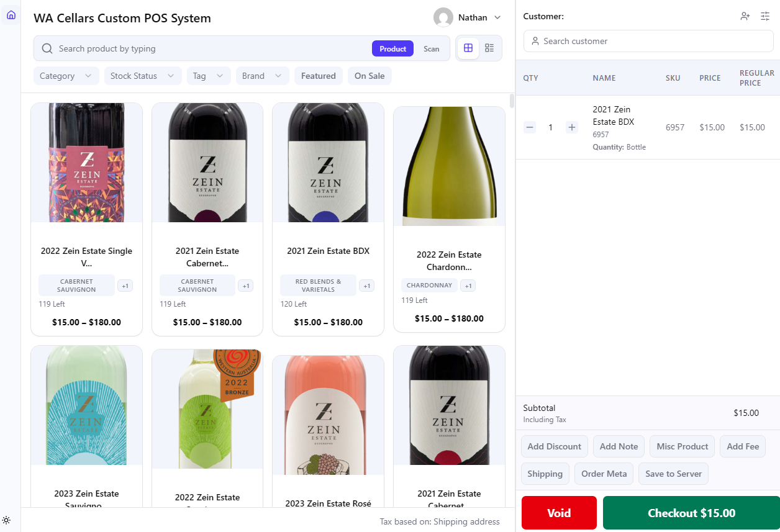Viewport: 780px width, 532px height.
Task: Click the REGULAR PRICE column header
Action: click(756, 78)
